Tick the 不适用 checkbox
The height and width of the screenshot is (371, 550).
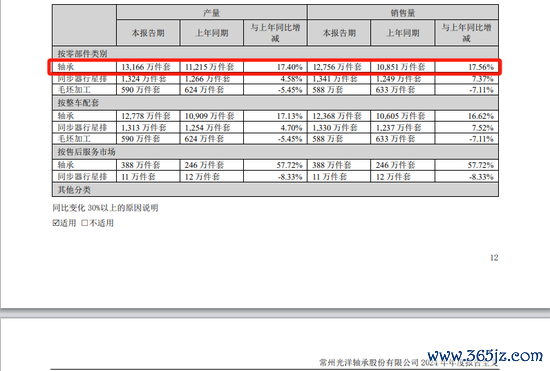tap(85, 223)
